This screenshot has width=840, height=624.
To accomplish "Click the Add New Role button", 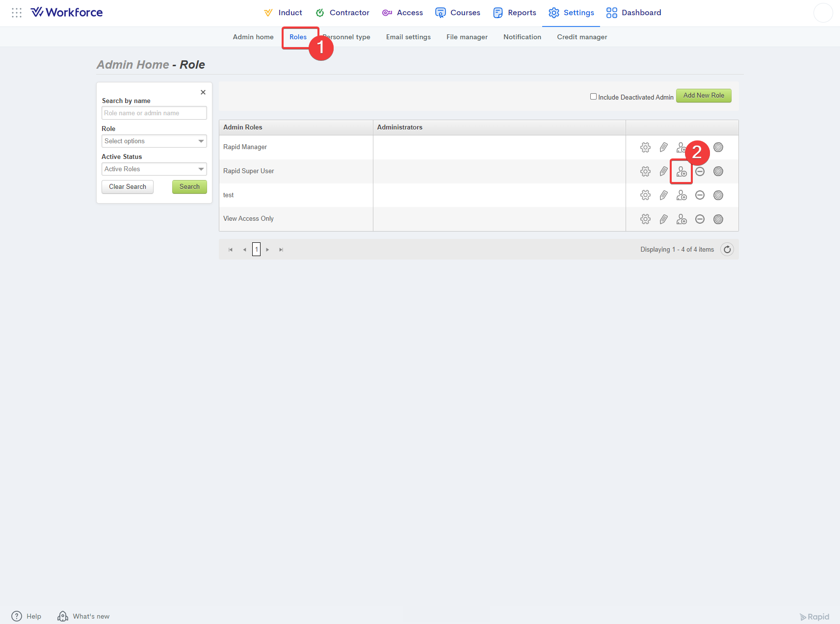I will pyautogui.click(x=703, y=96).
